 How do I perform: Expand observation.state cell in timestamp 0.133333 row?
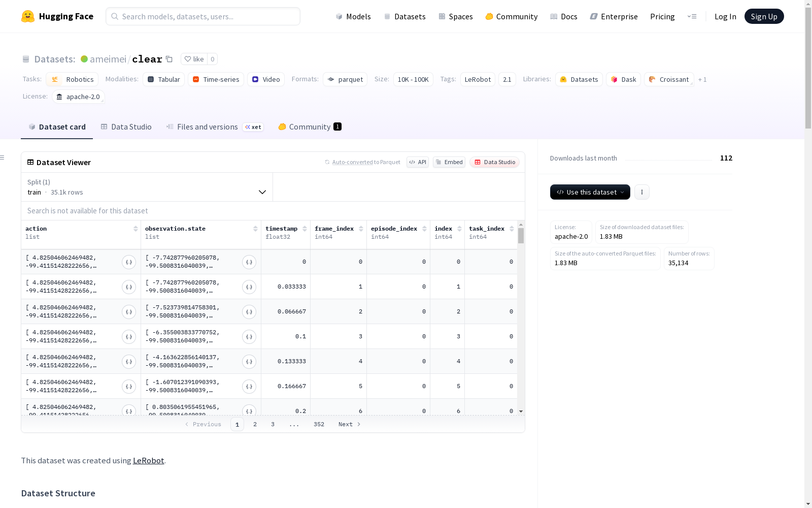point(249,362)
